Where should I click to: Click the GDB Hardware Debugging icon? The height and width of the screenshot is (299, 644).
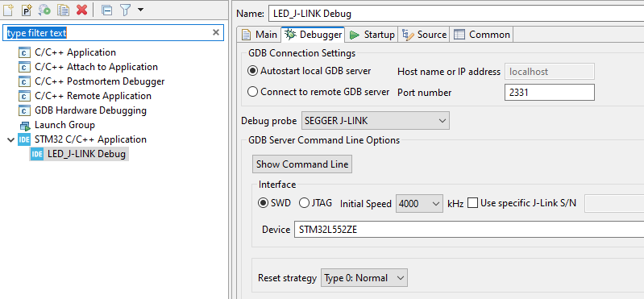25,111
